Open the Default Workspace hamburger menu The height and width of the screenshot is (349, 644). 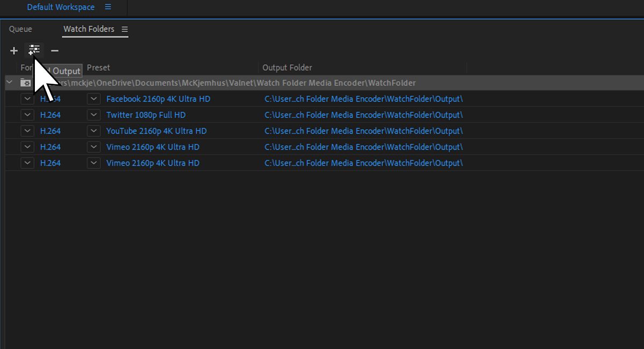click(x=108, y=7)
